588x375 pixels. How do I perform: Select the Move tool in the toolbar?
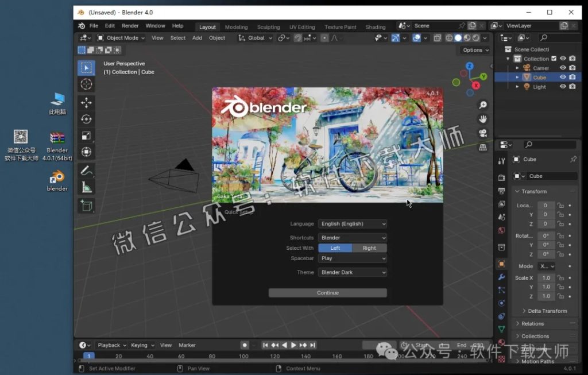coord(86,102)
